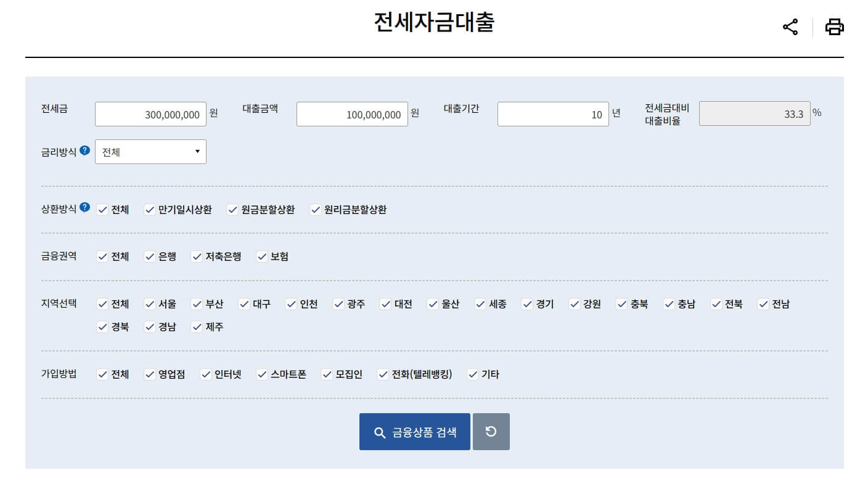Toggle the 경남 region checkbox
The image size is (868, 481).
pos(149,327)
